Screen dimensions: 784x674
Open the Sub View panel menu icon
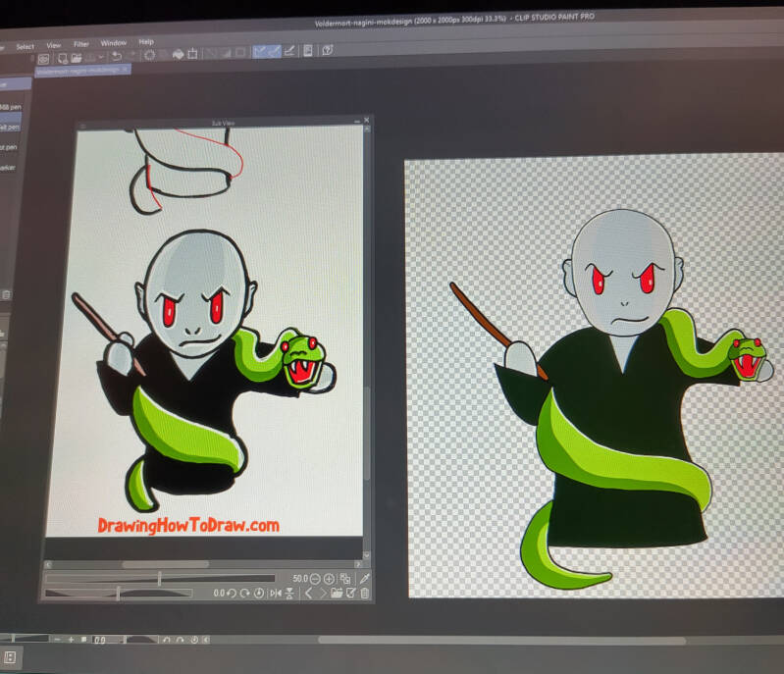(x=83, y=126)
